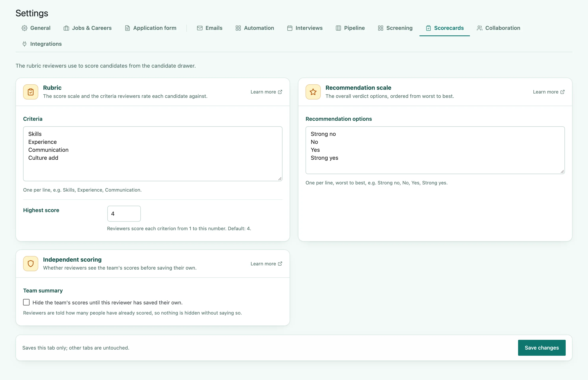Image resolution: width=588 pixels, height=380 pixels.
Task: Go to the Screening tab
Action: [395, 28]
